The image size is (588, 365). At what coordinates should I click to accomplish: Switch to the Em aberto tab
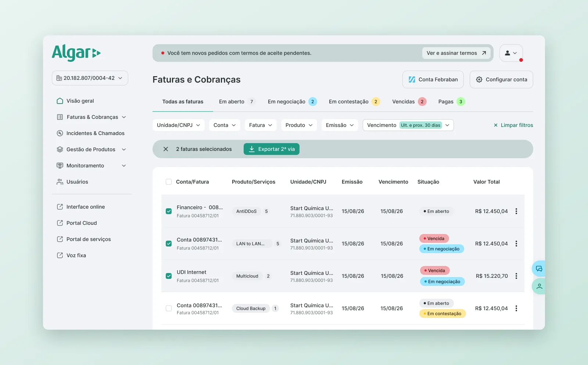237,102
